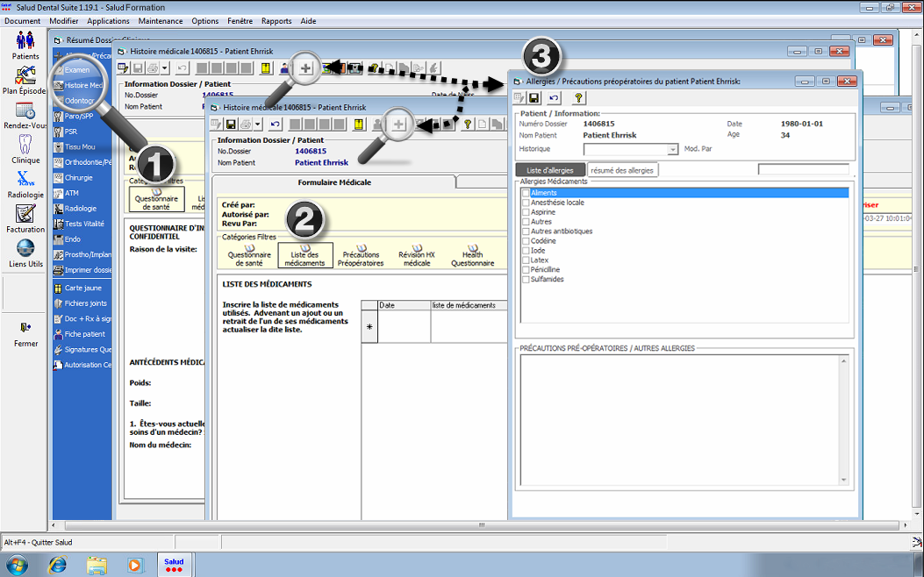Open the Facturation billing icon
924x577 pixels.
tap(25, 214)
